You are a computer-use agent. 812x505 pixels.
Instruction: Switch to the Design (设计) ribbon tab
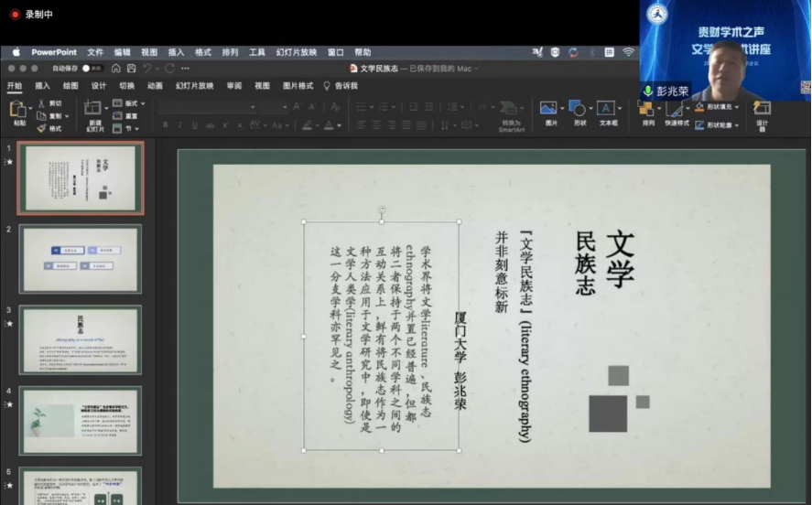coord(98,86)
